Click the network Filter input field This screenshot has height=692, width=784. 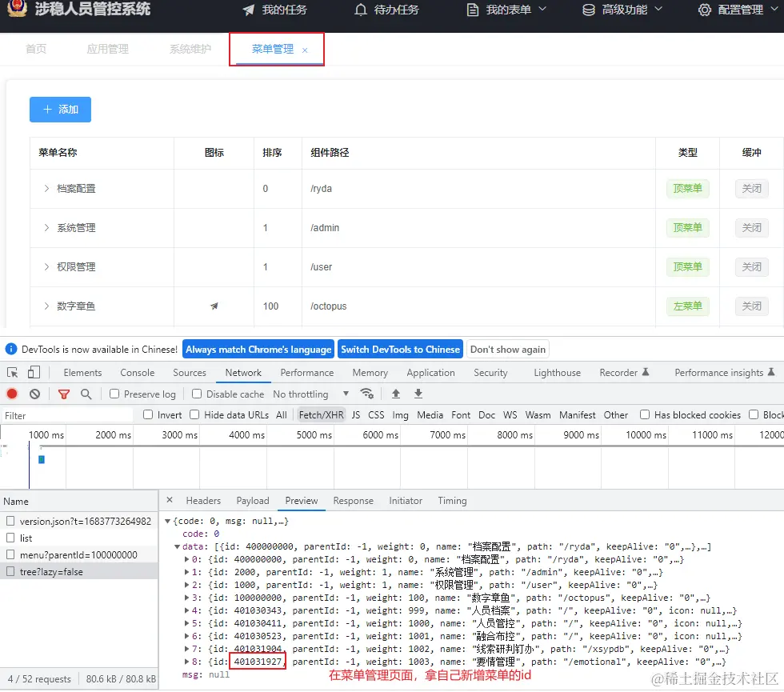tap(67, 415)
